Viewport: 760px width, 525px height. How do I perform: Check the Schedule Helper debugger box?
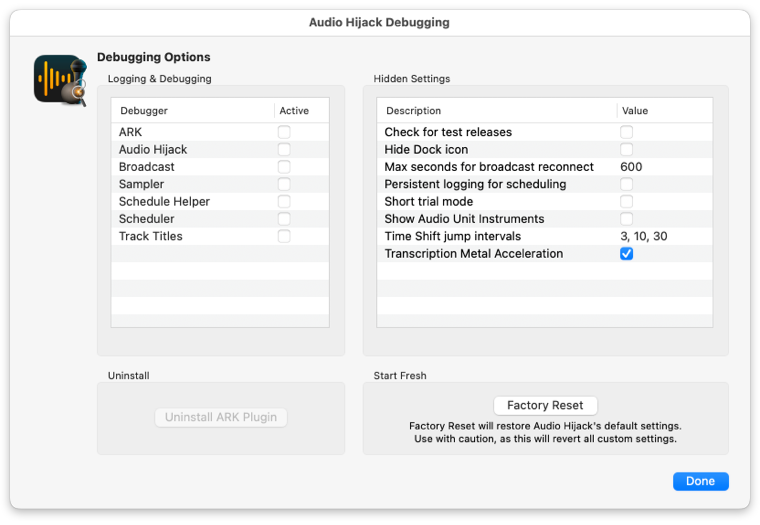[284, 202]
